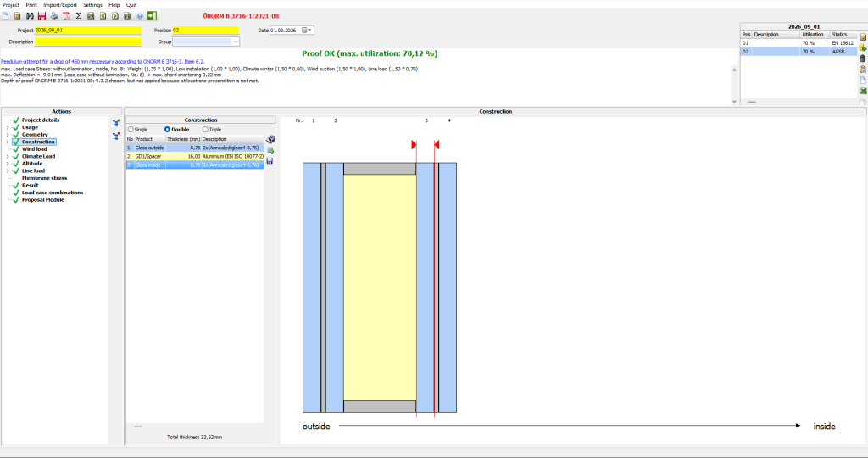Click the Sigma calculate icon
The height and width of the screenshot is (458, 868).
[x=79, y=16]
